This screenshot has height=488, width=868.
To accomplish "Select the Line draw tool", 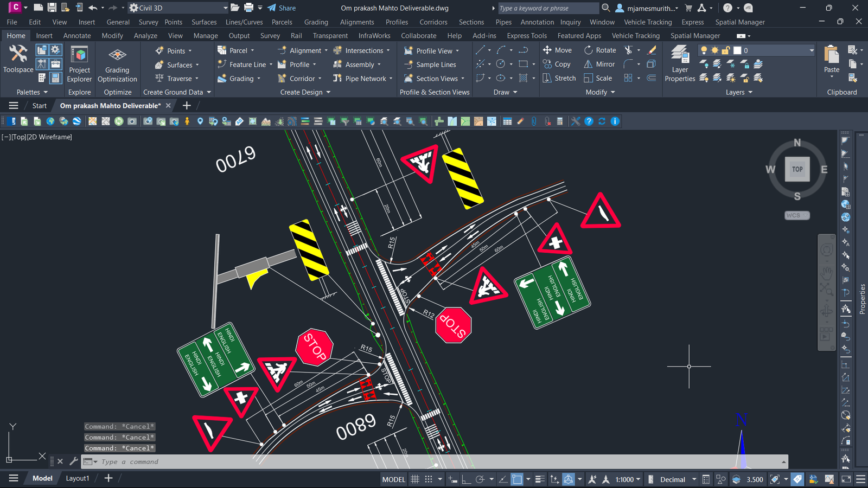I will 480,50.
